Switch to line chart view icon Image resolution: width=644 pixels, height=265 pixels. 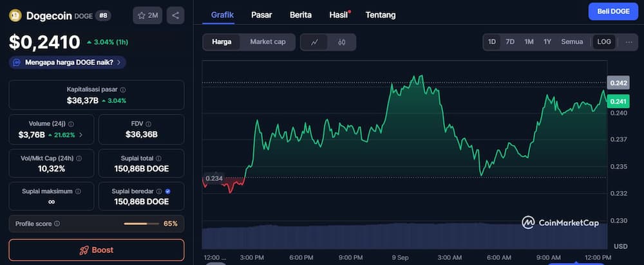314,42
